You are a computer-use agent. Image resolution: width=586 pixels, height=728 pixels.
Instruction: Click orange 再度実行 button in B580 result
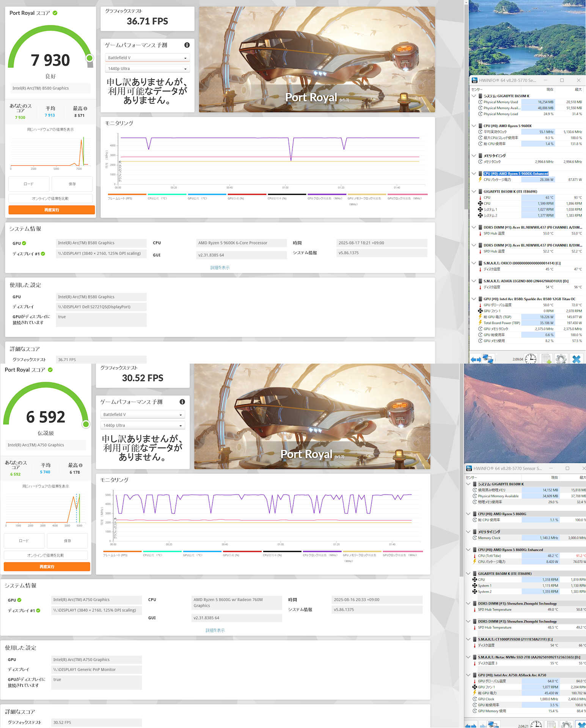(x=52, y=210)
